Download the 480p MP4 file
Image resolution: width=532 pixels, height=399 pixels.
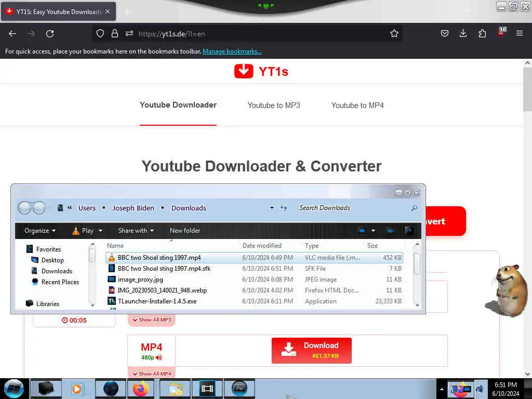[312, 351]
